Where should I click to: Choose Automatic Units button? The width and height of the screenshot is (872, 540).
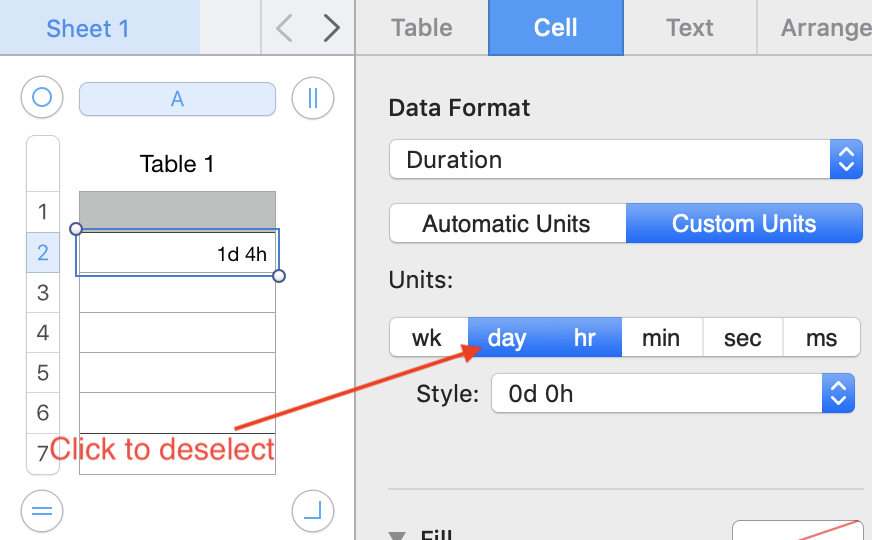(507, 224)
